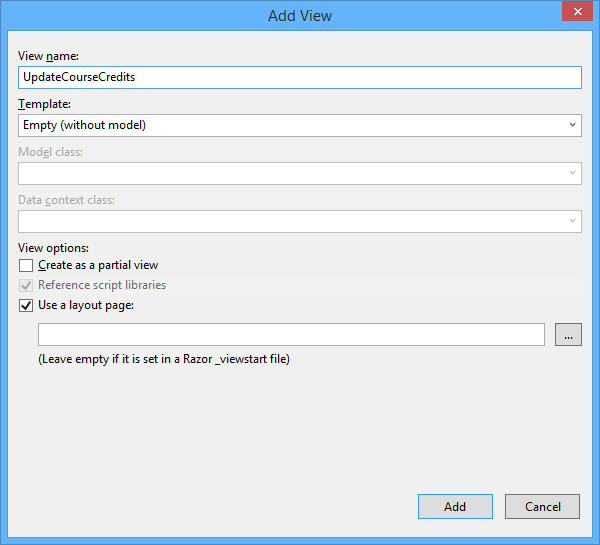Viewport: 600px width, 545px height.
Task: Close the Add View dialog
Action: coord(577,11)
